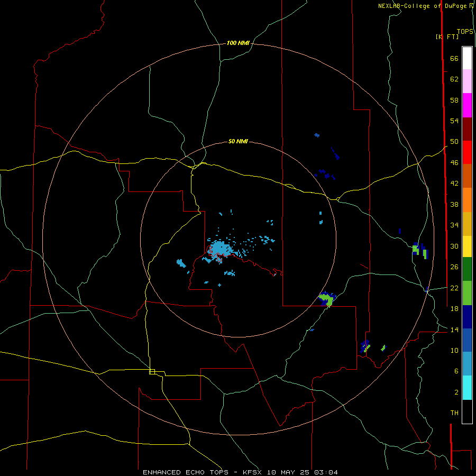Click the green echo on the 50 NMI ring
The width and height of the screenshot is (476, 476).
pyautogui.click(x=327, y=299)
